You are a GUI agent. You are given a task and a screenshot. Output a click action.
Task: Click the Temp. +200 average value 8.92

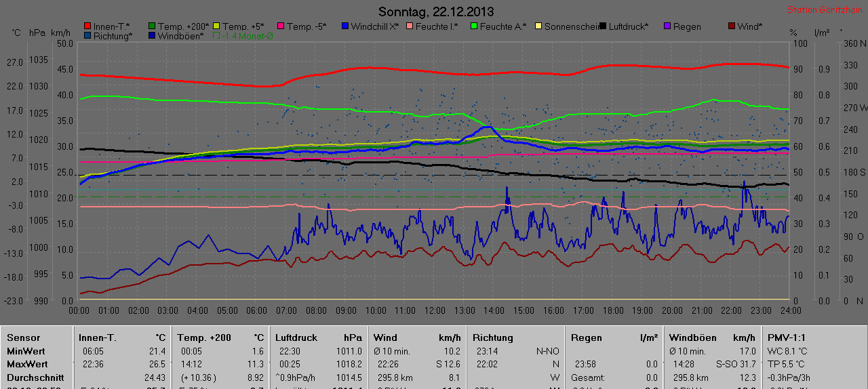tap(254, 377)
